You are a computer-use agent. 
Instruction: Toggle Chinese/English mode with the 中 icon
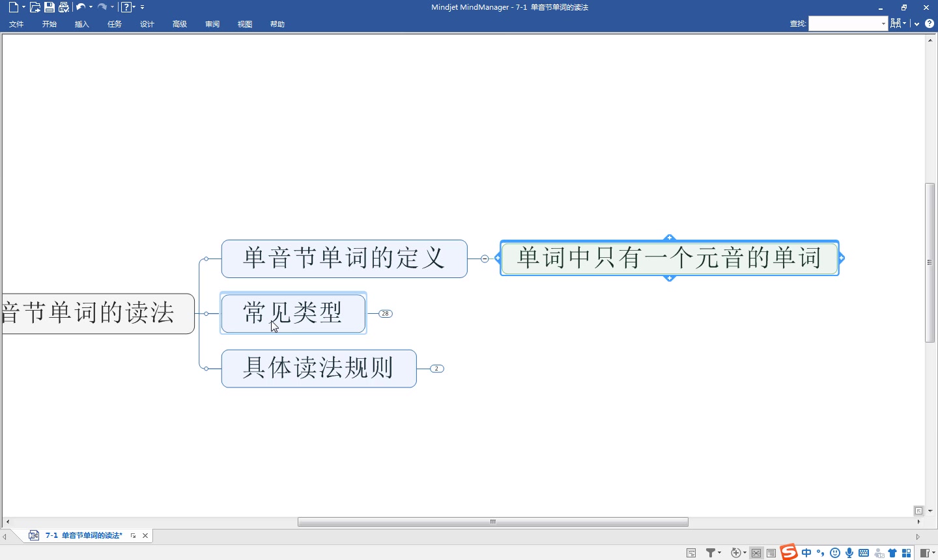pyautogui.click(x=806, y=553)
